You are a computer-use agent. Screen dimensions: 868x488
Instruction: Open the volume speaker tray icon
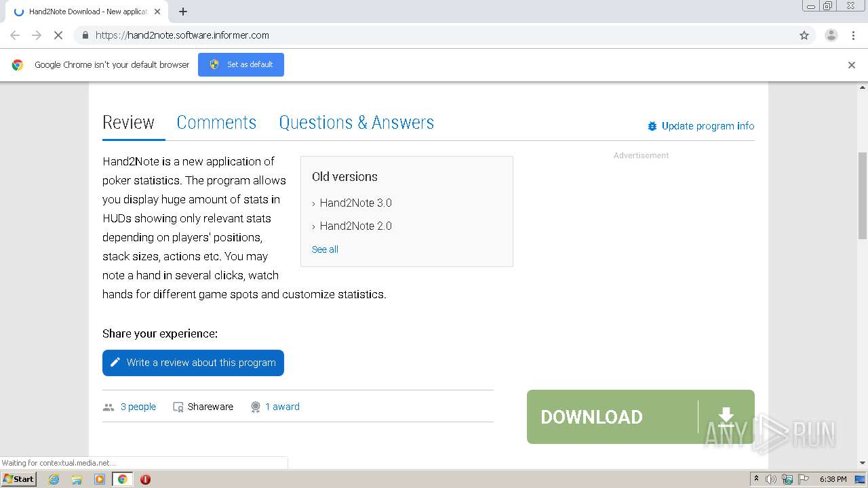pos(771,479)
